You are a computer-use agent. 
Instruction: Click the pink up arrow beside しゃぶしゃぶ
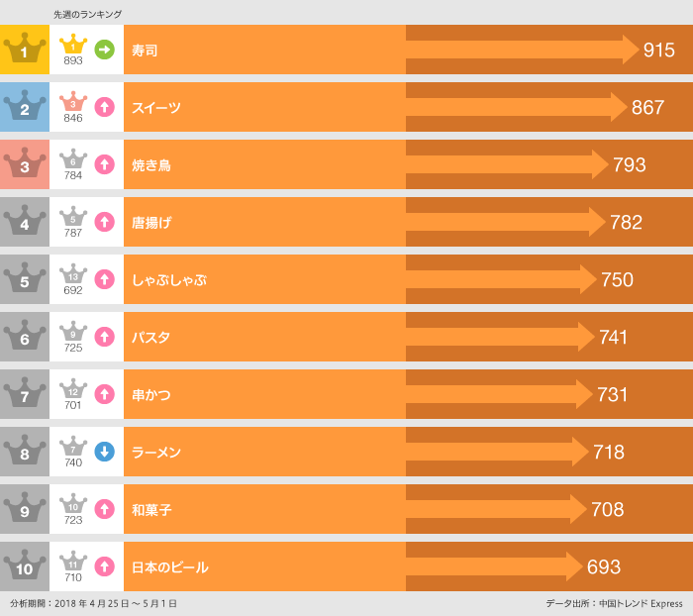104,279
